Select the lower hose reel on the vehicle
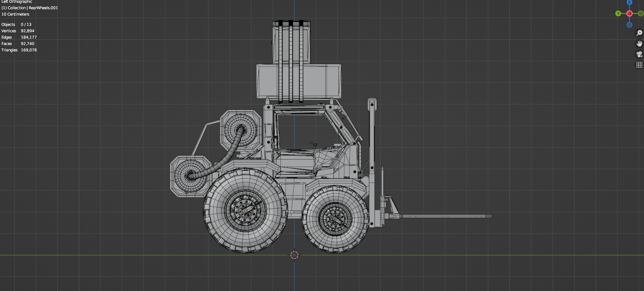This screenshot has width=644, height=291. (x=191, y=176)
